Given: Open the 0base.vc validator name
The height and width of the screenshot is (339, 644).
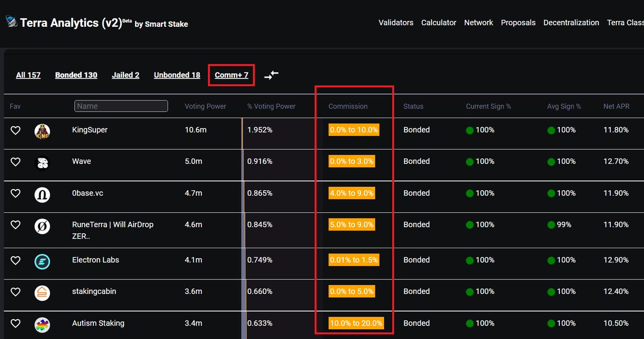Looking at the screenshot, I should 88,193.
